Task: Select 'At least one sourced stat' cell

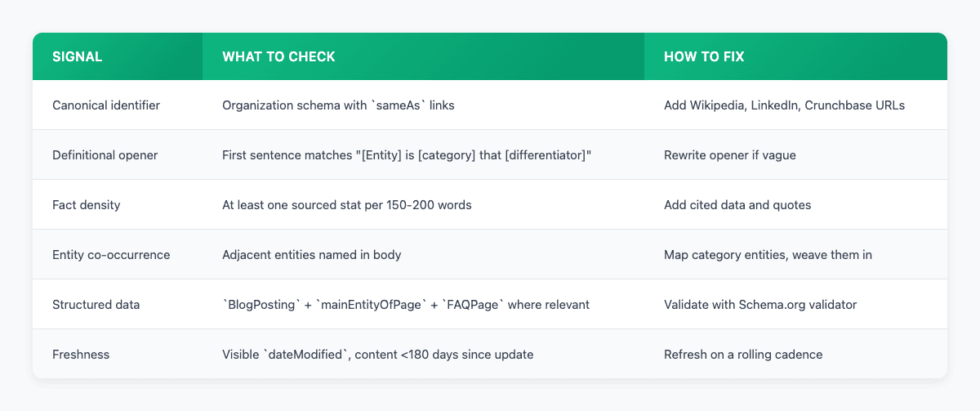Action: click(x=423, y=204)
